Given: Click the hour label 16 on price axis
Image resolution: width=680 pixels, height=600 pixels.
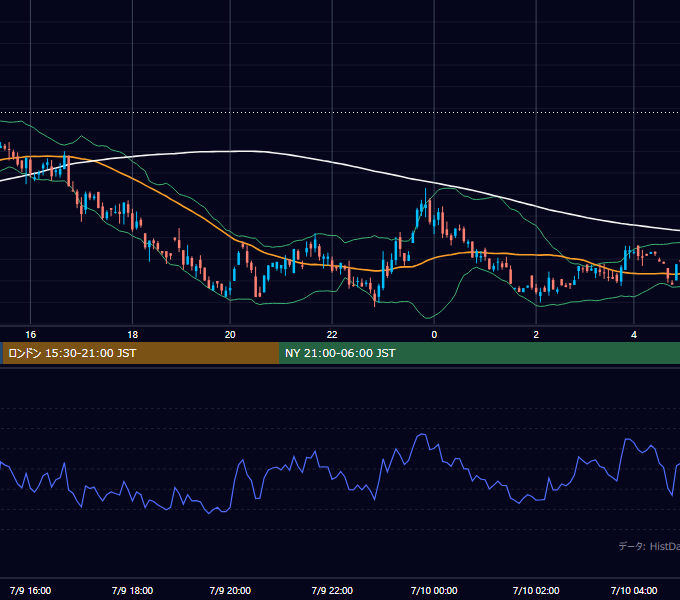Looking at the screenshot, I should 30,335.
